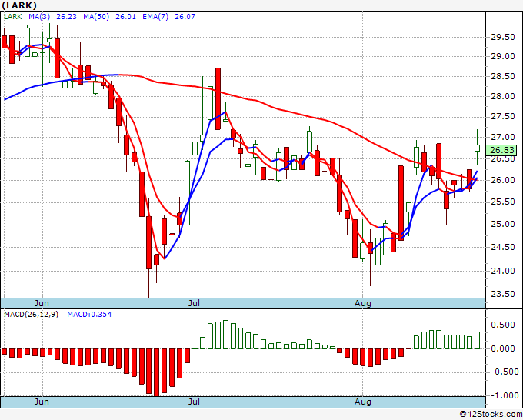
Task: Click the MACD:0.354 value label
Action: [89, 315]
